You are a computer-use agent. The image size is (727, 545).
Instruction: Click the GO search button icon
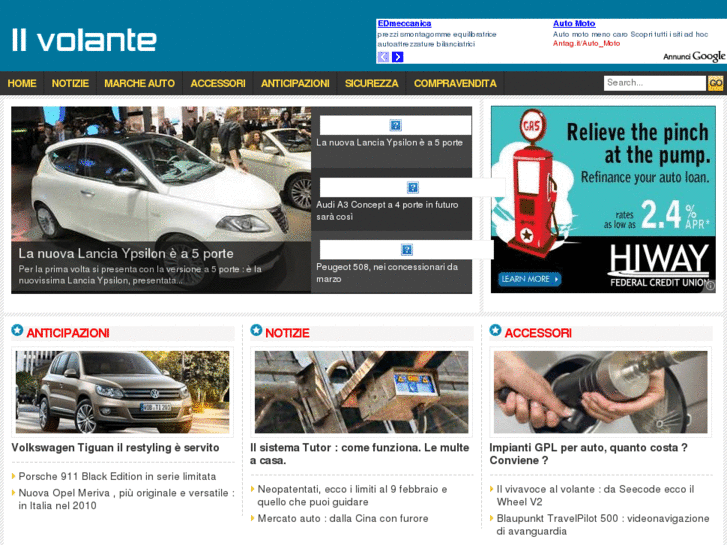pos(715,83)
